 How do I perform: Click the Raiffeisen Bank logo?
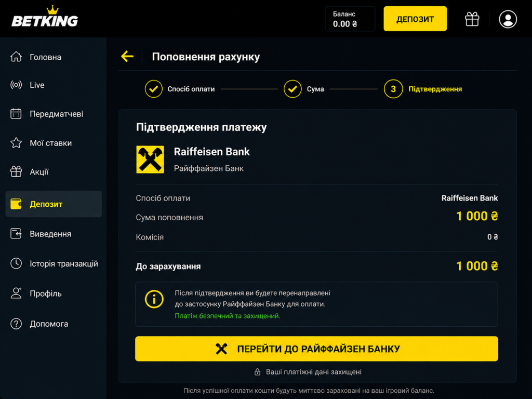pyautogui.click(x=150, y=159)
